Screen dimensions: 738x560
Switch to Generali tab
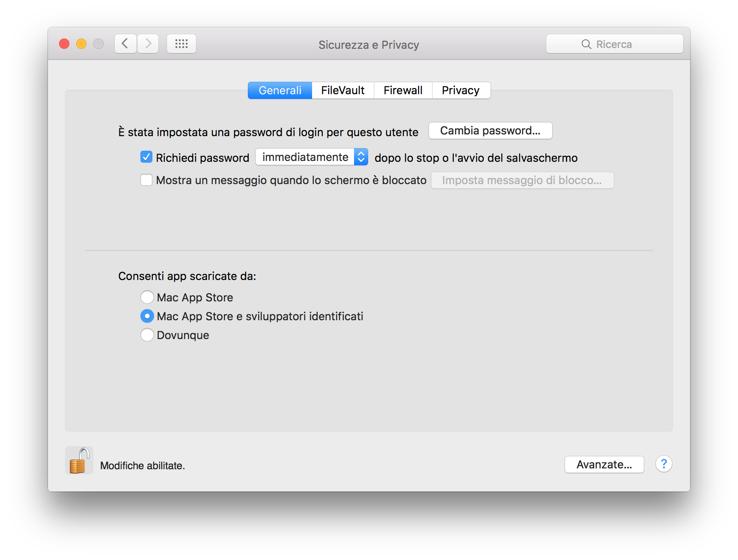280,90
